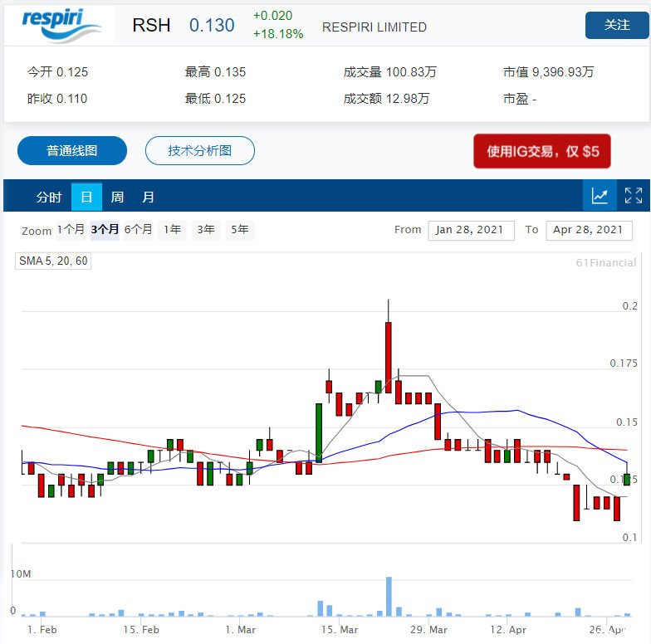Set zoom range to 6个月
Image resolution: width=651 pixels, height=644 pixels.
[x=138, y=229]
